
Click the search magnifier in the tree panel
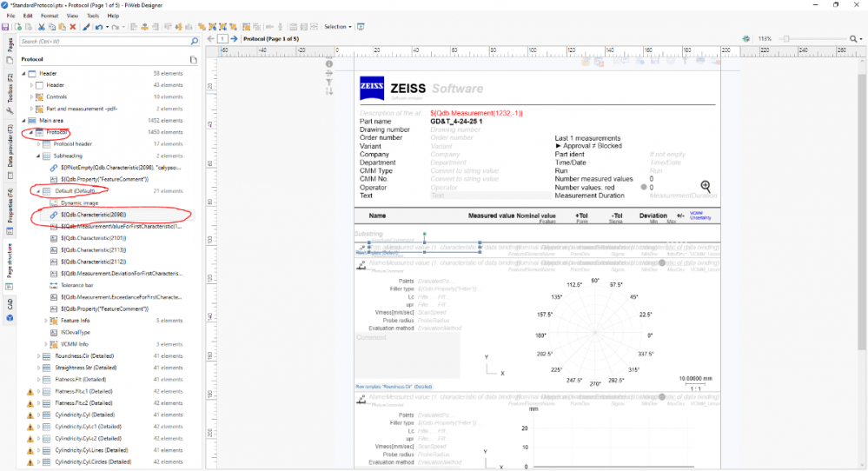tap(195, 41)
